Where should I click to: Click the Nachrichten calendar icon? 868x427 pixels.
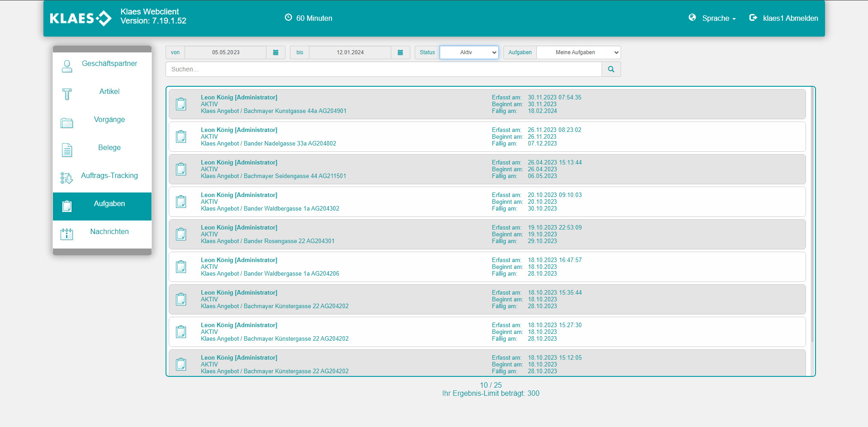(67, 234)
